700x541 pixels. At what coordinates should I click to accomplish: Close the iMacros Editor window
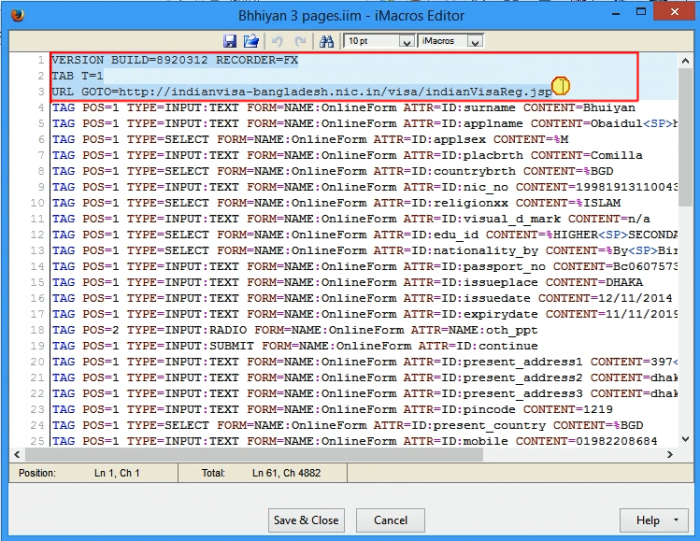tap(675, 11)
